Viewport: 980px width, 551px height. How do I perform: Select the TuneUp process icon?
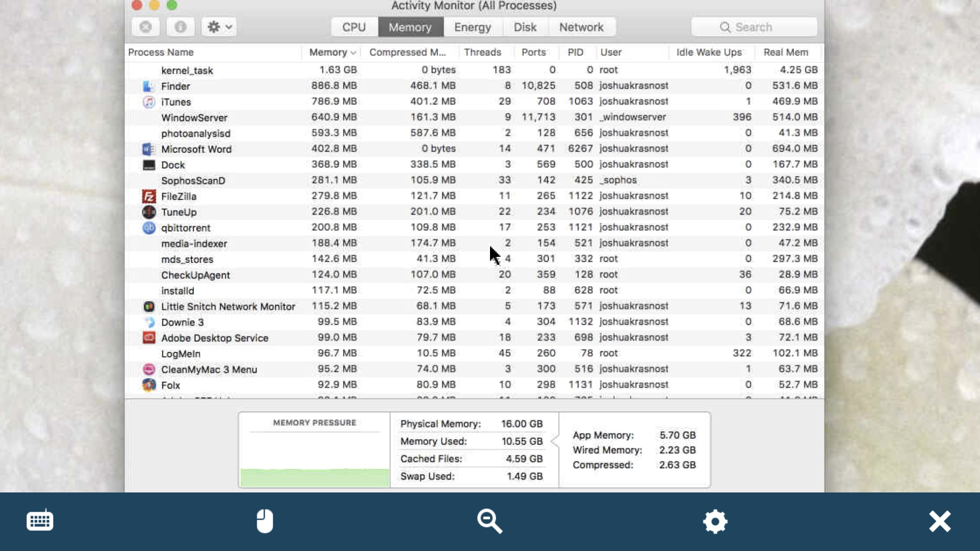[149, 212]
